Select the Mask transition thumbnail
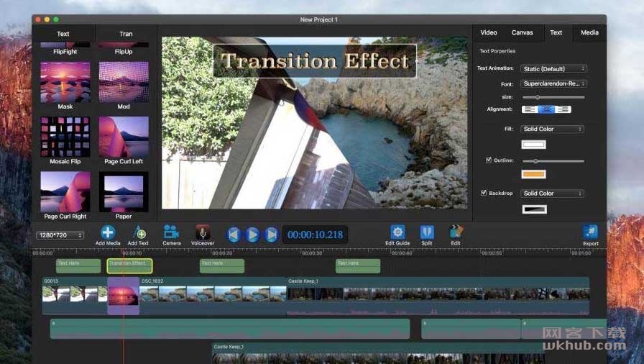Viewport: 644px width, 364px height. click(65, 82)
